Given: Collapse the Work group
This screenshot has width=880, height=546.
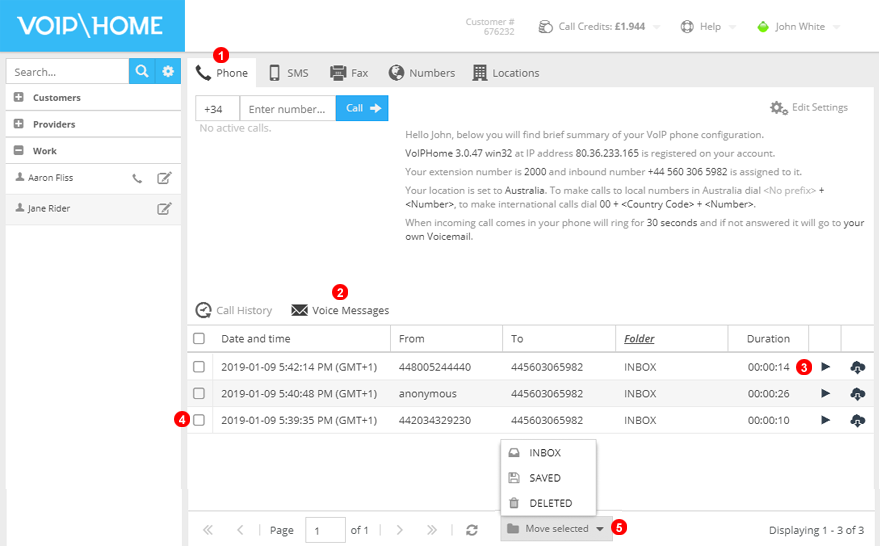Looking at the screenshot, I should coord(19,151).
